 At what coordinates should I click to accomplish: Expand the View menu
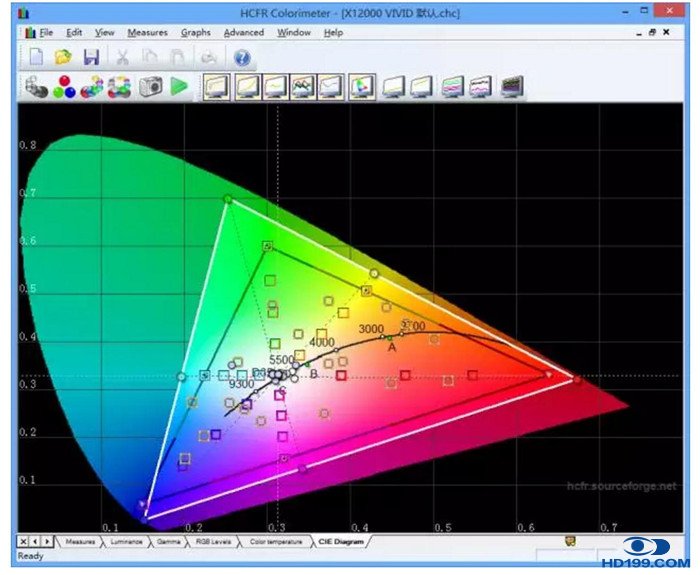tap(103, 32)
